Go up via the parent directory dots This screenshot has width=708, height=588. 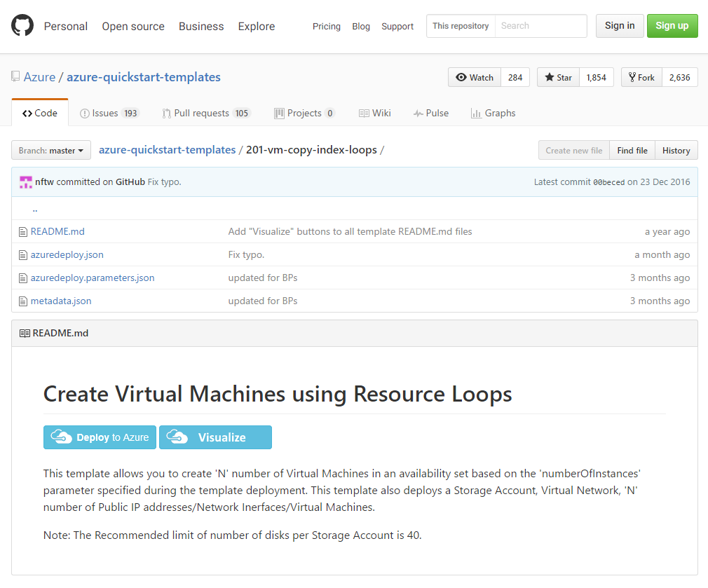(x=35, y=209)
